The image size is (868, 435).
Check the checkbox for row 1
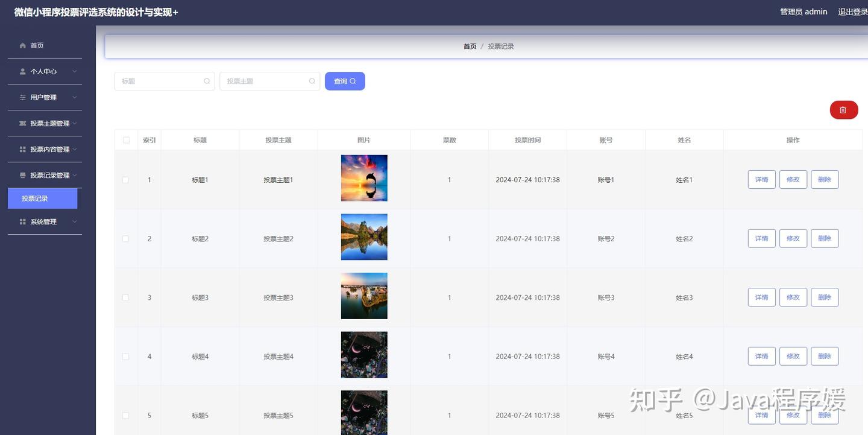[x=125, y=179]
